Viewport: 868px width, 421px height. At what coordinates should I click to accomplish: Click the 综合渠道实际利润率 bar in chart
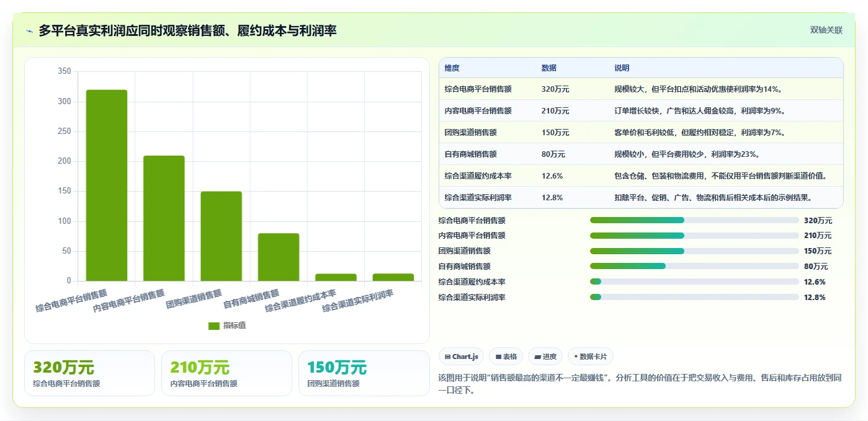coord(393,277)
